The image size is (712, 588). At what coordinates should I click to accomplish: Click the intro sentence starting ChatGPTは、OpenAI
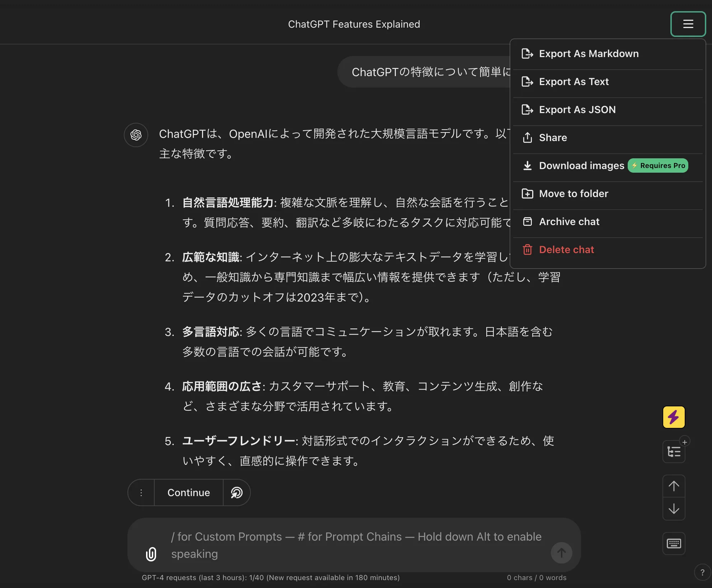pyautogui.click(x=334, y=144)
